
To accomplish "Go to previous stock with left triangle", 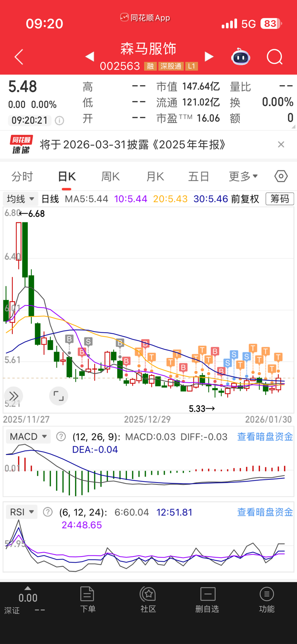I will (x=90, y=57).
